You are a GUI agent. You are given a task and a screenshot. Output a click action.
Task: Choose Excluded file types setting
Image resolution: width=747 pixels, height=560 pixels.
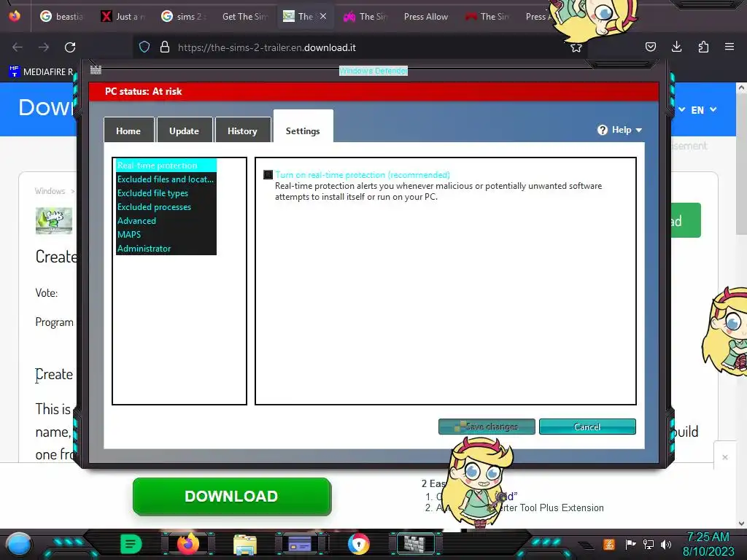166,192
